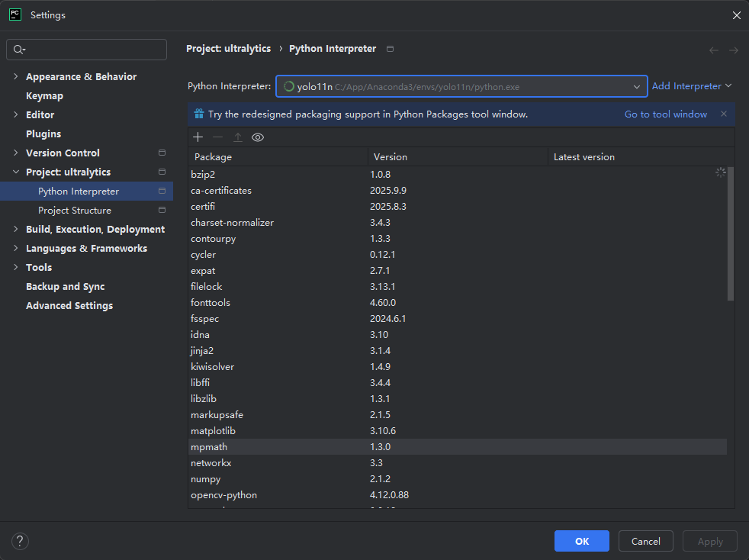Open the Add Interpreter dropdown
Screen dimensions: 749x560
coord(691,86)
